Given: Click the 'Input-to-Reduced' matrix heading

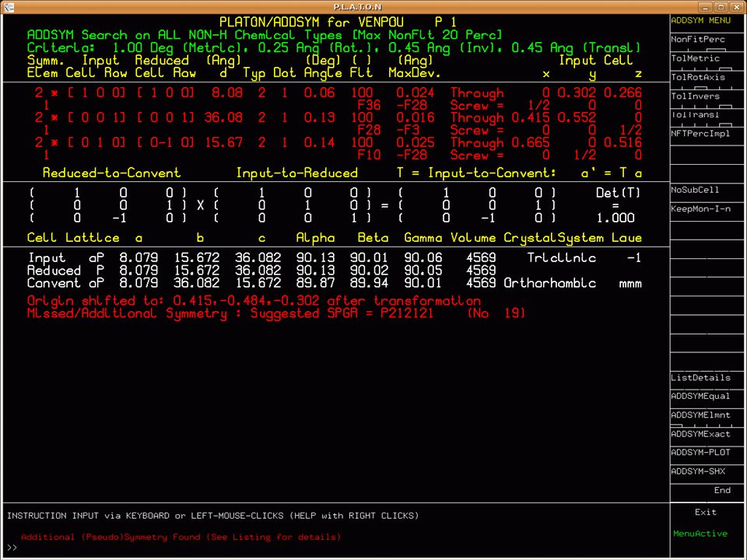Looking at the screenshot, I should pos(296,173).
